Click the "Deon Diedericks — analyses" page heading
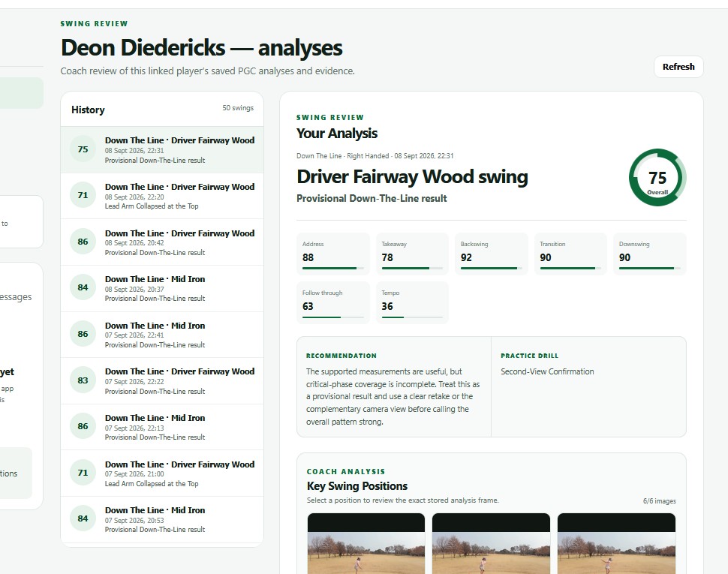The image size is (728, 574). pyautogui.click(x=201, y=48)
